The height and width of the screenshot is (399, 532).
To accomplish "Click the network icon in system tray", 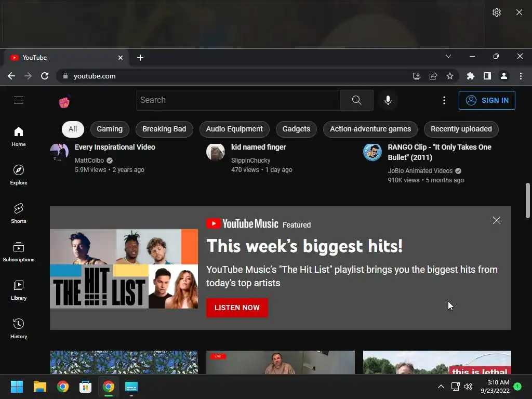I will click(x=455, y=387).
